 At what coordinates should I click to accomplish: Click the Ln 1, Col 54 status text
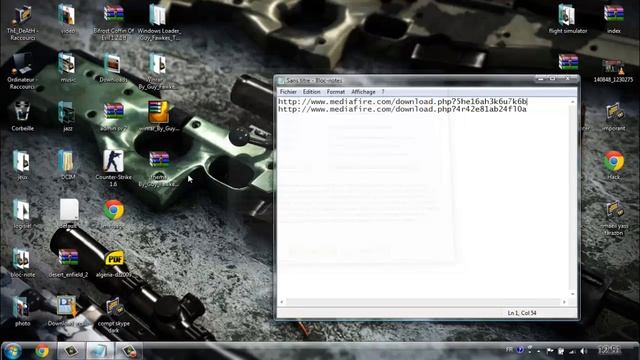[522, 313]
